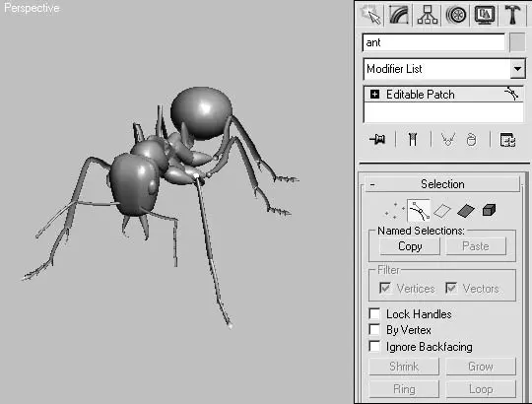Open the Motion panel tab
This screenshot has height=404, width=532.
[x=456, y=14]
